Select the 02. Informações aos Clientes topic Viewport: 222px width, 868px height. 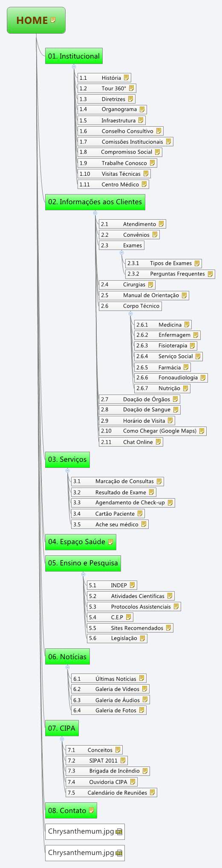point(95,202)
